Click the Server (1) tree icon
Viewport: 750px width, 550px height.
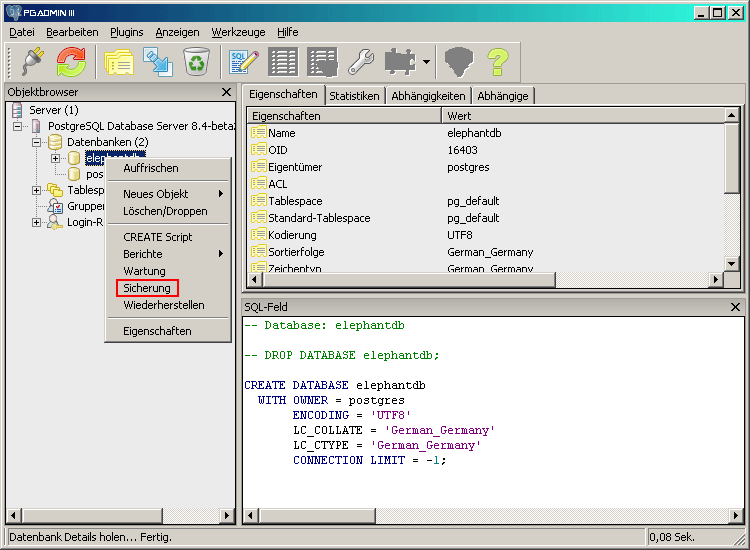click(17, 110)
